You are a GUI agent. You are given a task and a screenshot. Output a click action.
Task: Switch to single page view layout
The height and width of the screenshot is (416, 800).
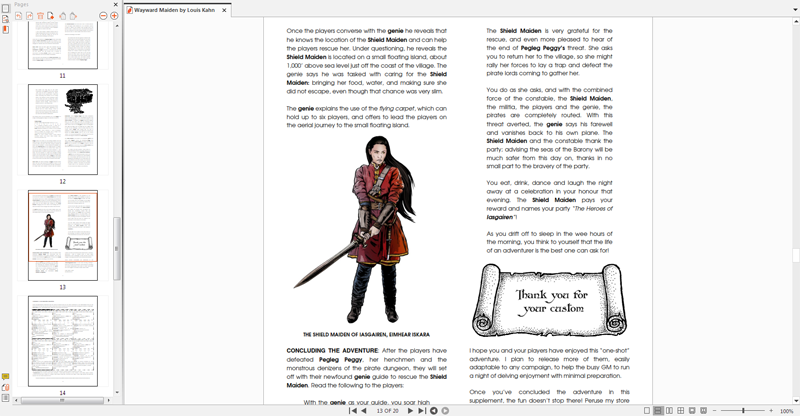(x=647, y=411)
